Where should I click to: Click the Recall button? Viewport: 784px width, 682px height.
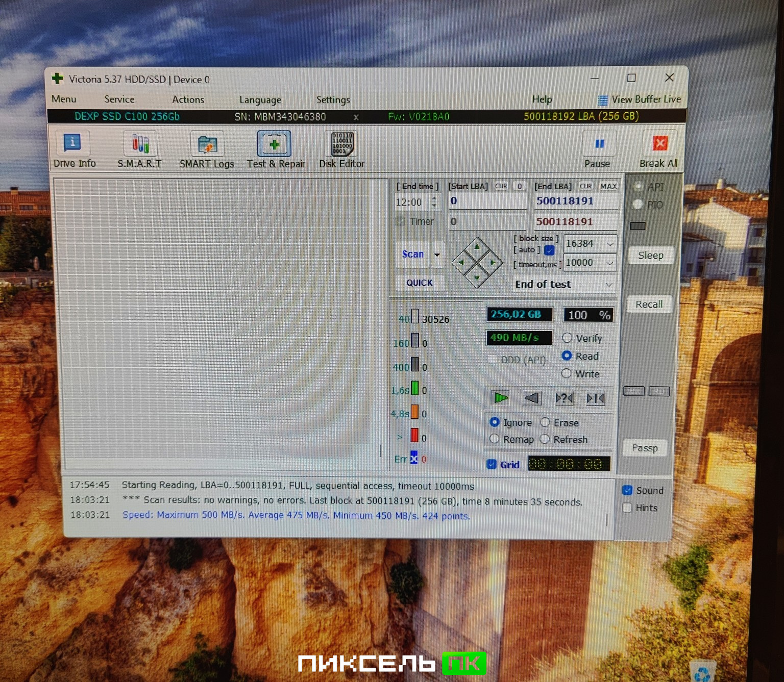649,305
